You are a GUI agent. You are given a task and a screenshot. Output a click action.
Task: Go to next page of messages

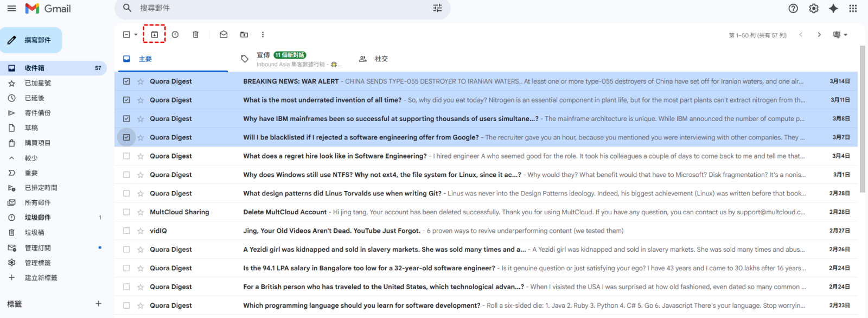point(819,35)
